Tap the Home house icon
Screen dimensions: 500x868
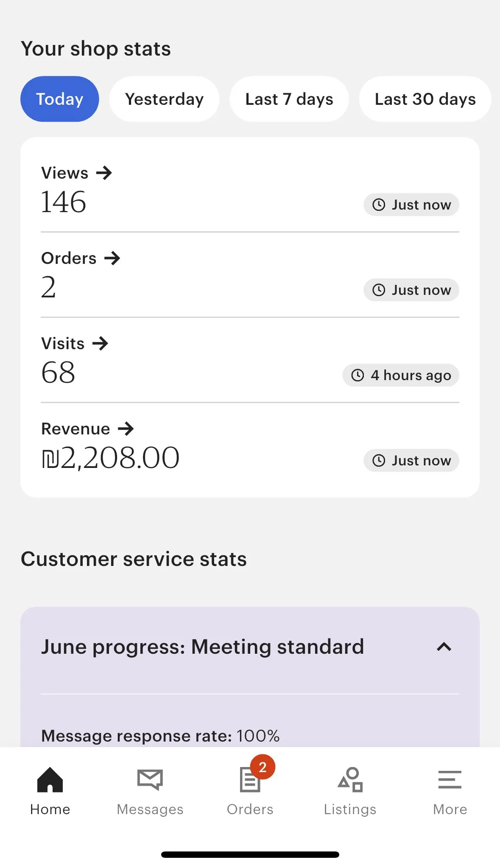(50, 780)
